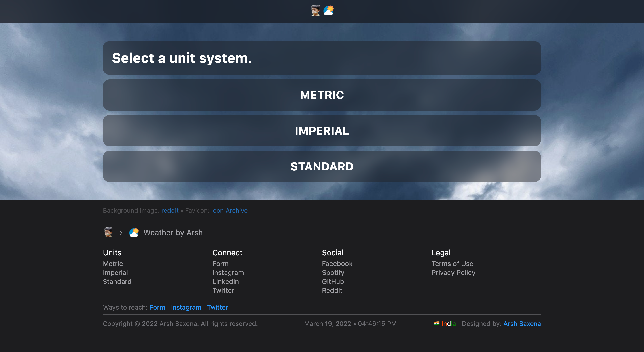Click the India flag icon
Image resolution: width=644 pixels, height=352 pixels.
[x=436, y=324]
